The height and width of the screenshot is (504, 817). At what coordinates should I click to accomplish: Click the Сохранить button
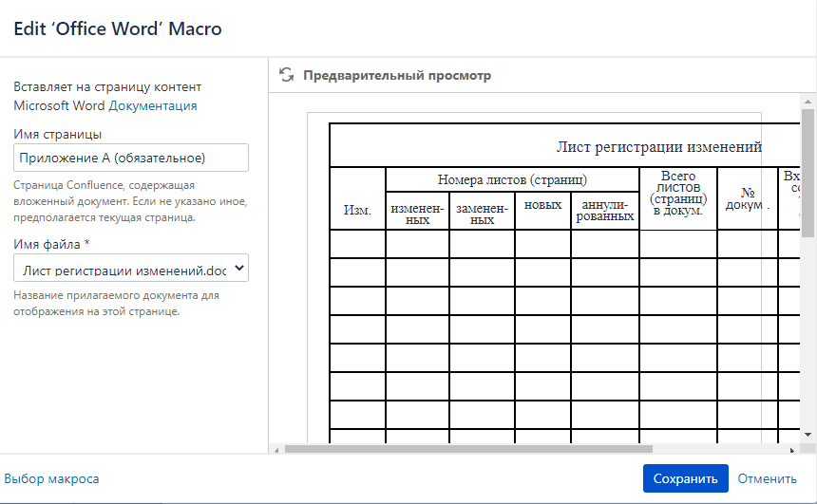click(685, 478)
